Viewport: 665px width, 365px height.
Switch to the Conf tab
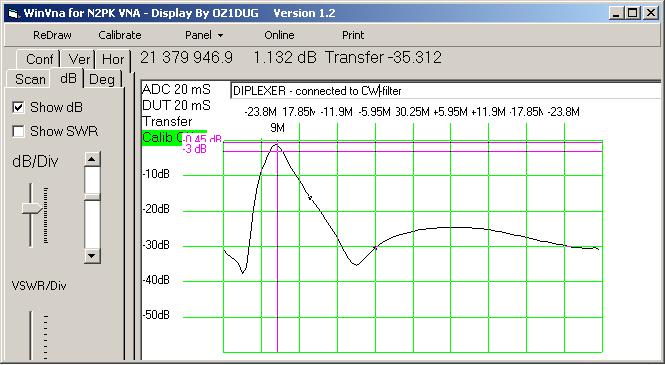pos(39,59)
